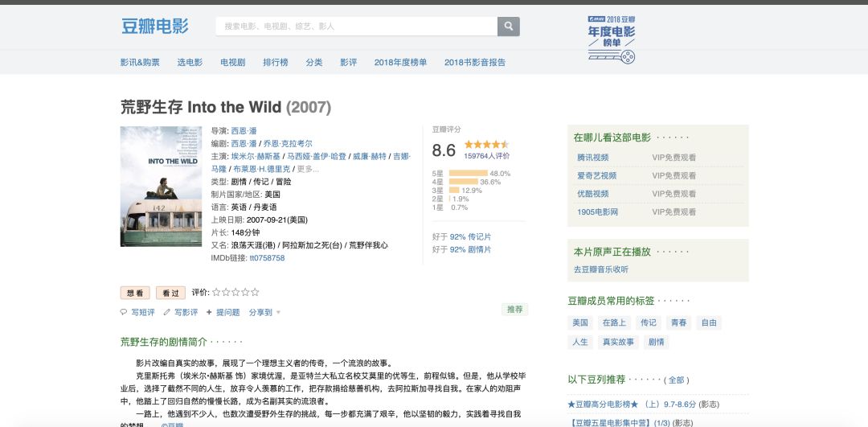
Task: Open the 影评 navigation item
Action: tap(348, 62)
